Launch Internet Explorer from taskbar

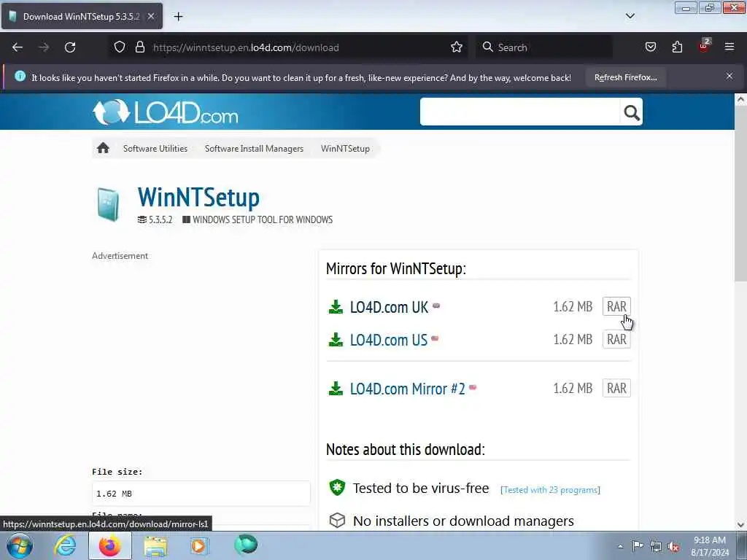point(65,545)
